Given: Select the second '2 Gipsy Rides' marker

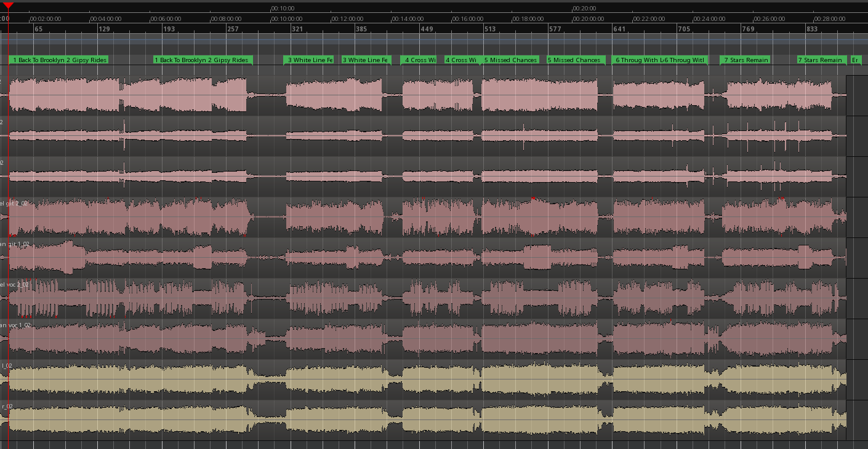Looking at the screenshot, I should tap(230, 60).
